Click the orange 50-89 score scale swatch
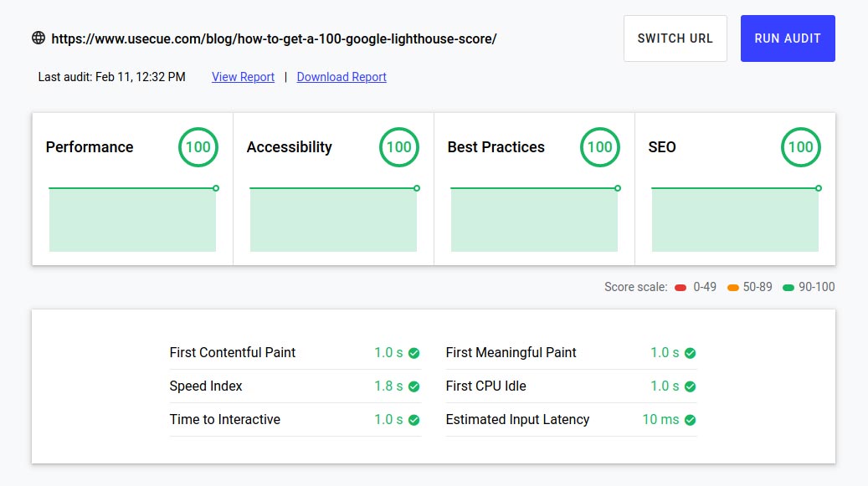This screenshot has height=486, width=868. pyautogui.click(x=733, y=288)
